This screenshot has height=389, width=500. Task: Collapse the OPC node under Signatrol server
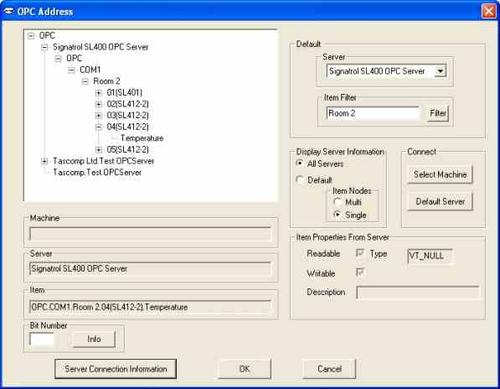pos(58,59)
